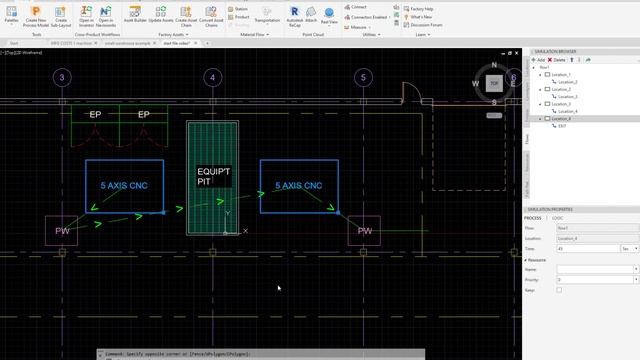
Task: Click the Connect utility
Action: 356,7
